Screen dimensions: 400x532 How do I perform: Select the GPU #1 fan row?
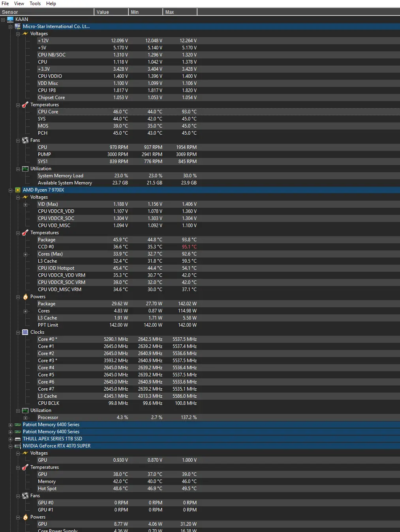(218, 510)
